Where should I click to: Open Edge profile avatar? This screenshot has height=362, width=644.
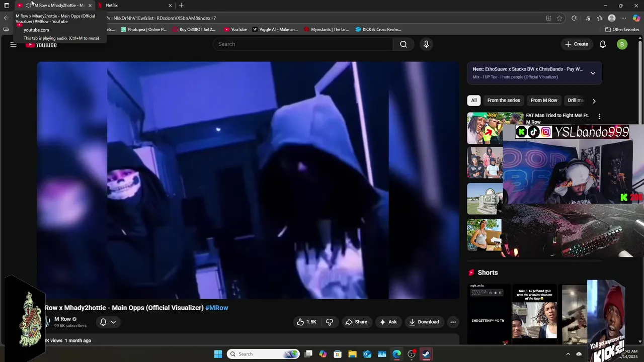tap(612, 18)
